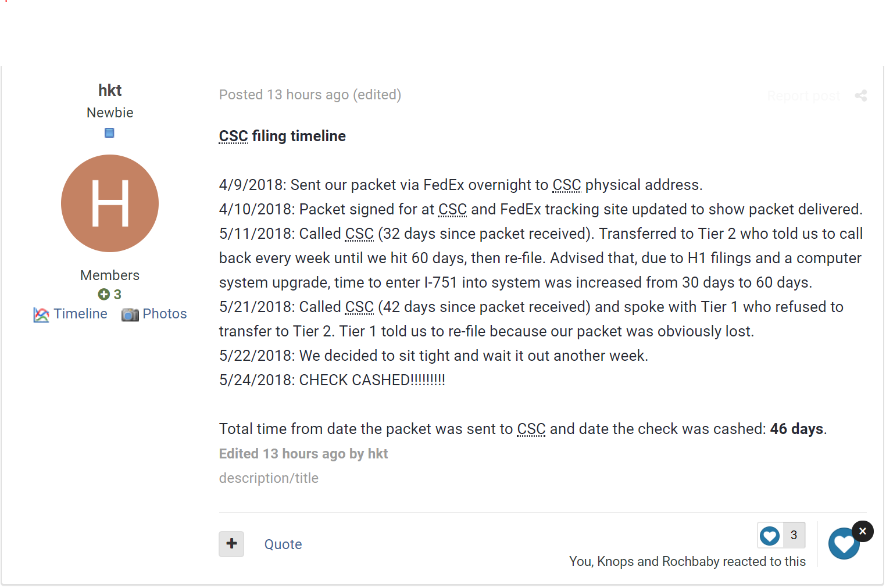This screenshot has height=588, width=886.
Task: Quote this post
Action: [283, 544]
